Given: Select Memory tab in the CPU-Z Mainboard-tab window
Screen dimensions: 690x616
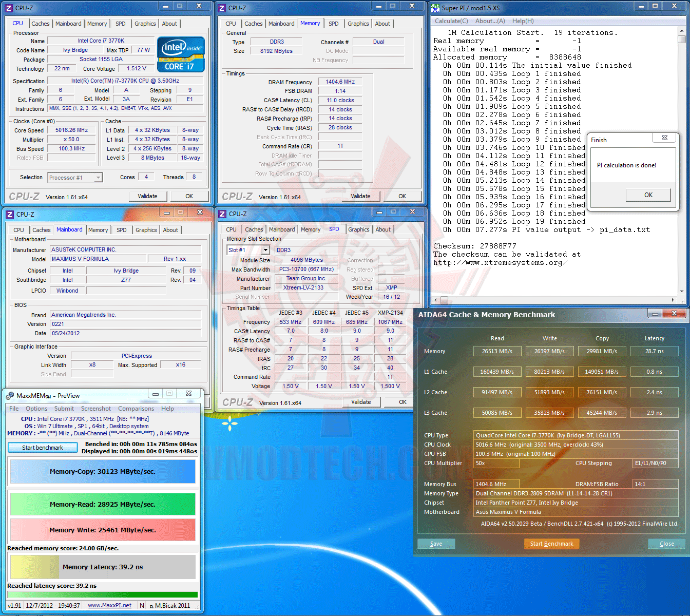Looking at the screenshot, I should point(98,230).
